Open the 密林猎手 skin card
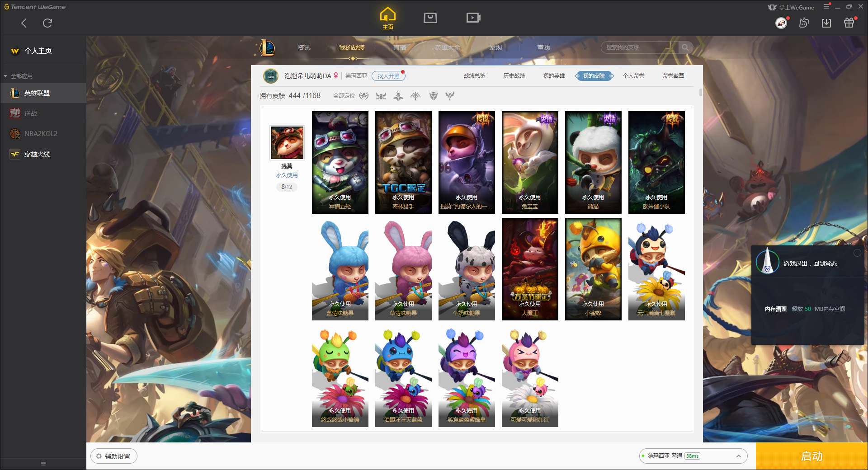The height and width of the screenshot is (470, 868). (403, 162)
